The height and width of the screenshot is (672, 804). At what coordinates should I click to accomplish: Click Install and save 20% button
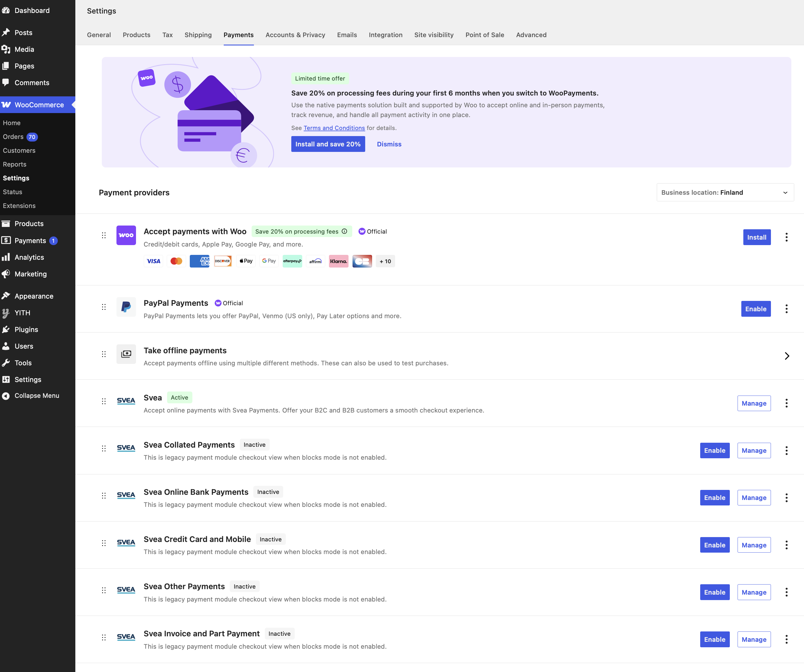click(x=328, y=144)
